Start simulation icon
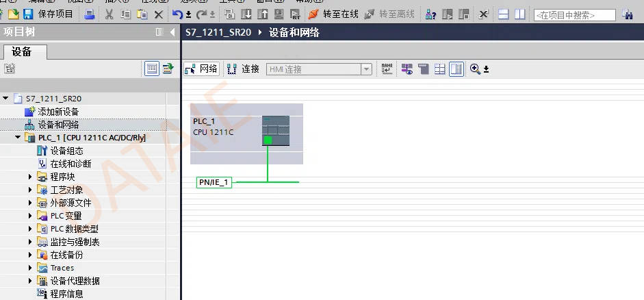The height and width of the screenshot is (300, 644). (x=279, y=15)
